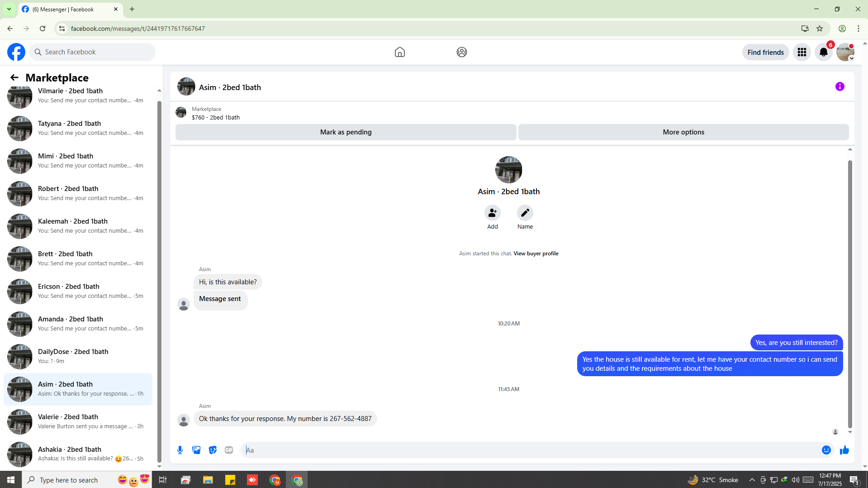The image size is (868, 488).
Task: Open the Messenger Facebook browser tab
Action: tap(71, 9)
